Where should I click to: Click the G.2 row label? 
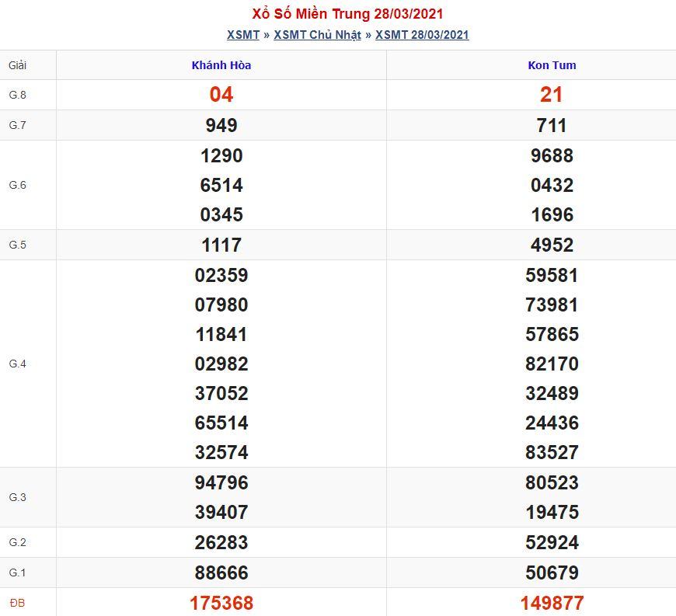[x=17, y=542]
